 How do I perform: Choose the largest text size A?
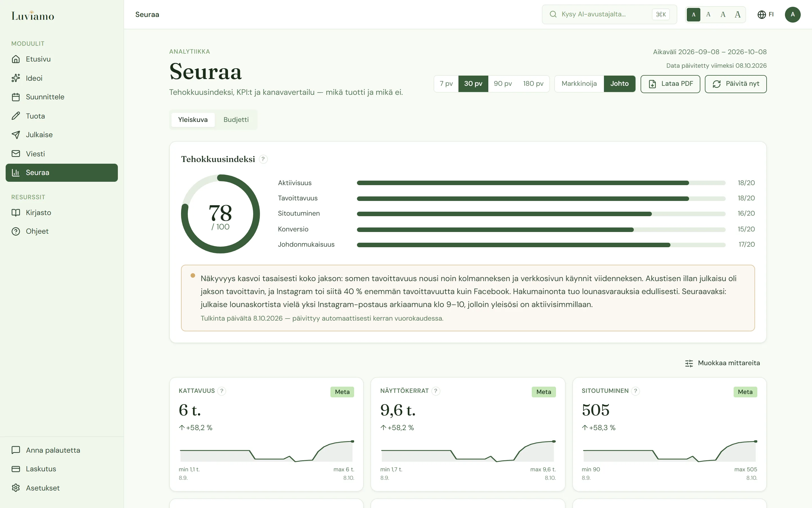[738, 14]
